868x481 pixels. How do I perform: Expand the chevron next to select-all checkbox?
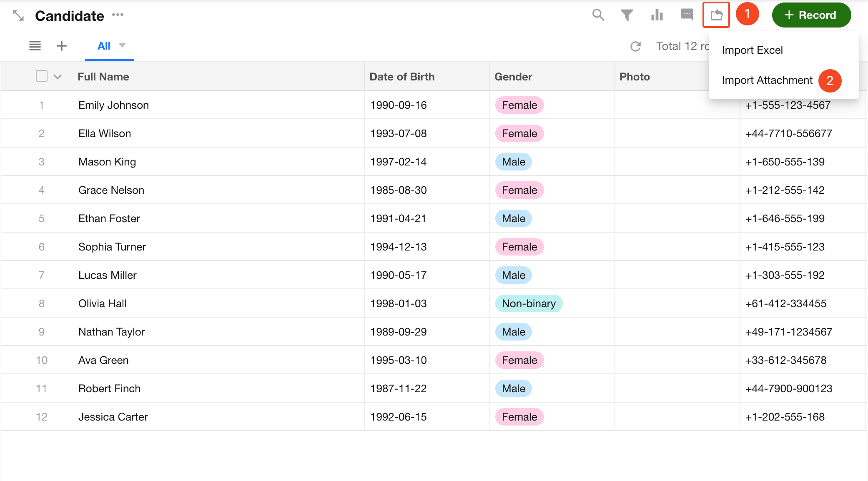[x=58, y=77]
